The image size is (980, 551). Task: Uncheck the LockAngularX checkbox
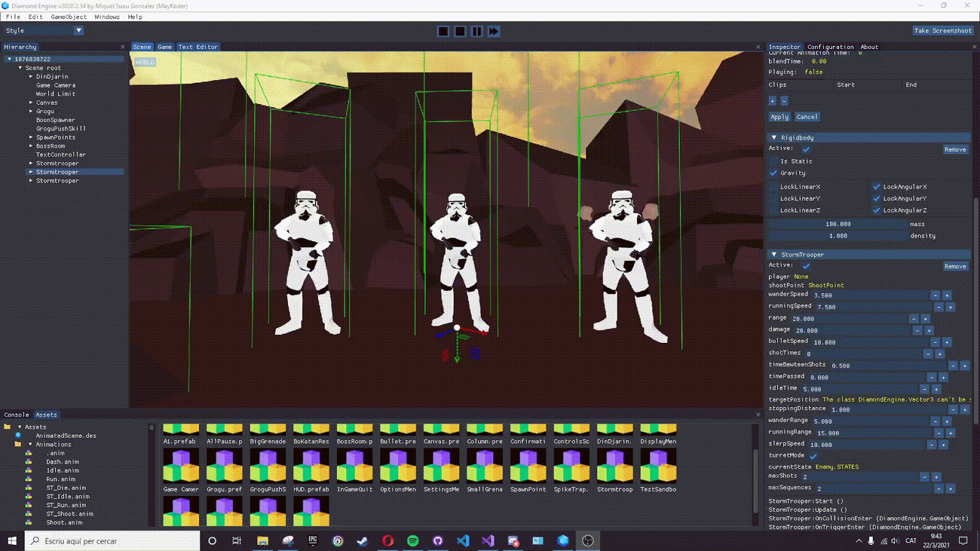point(876,187)
